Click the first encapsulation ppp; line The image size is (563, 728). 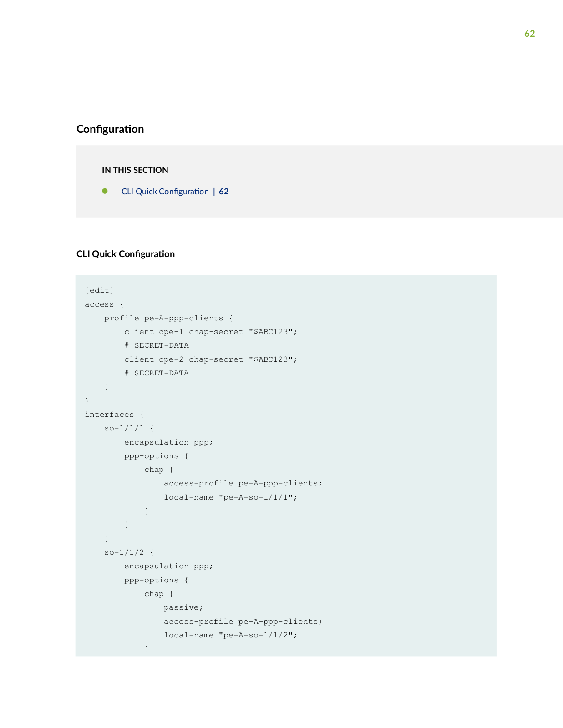point(169,442)
